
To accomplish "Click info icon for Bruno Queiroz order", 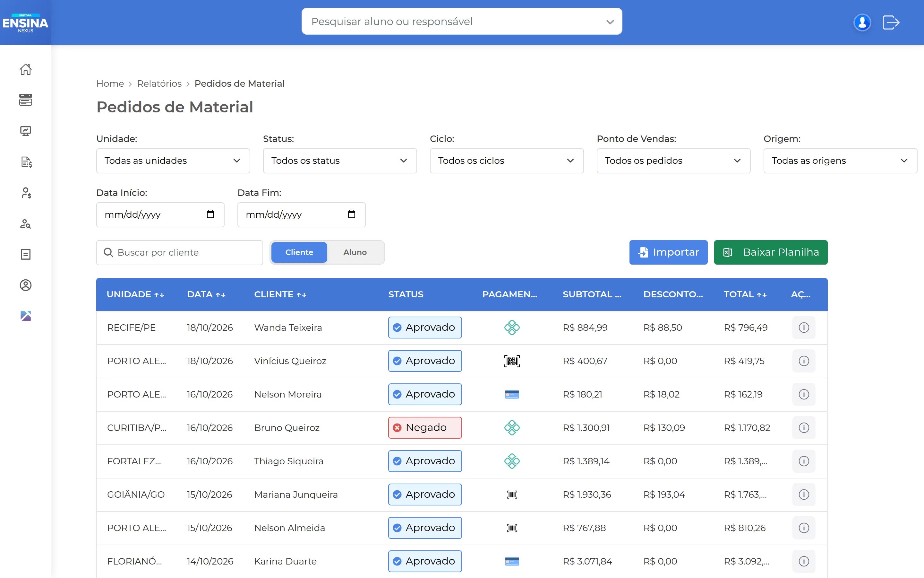I will 804,428.
